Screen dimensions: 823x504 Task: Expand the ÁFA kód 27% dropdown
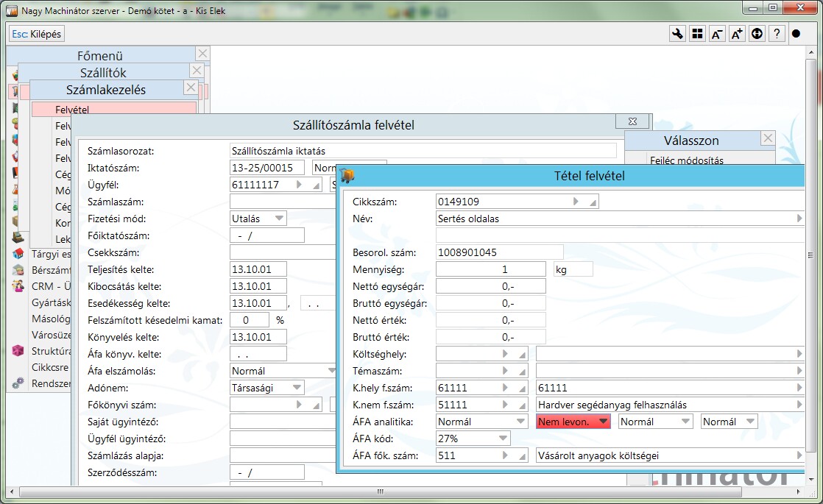[503, 439]
